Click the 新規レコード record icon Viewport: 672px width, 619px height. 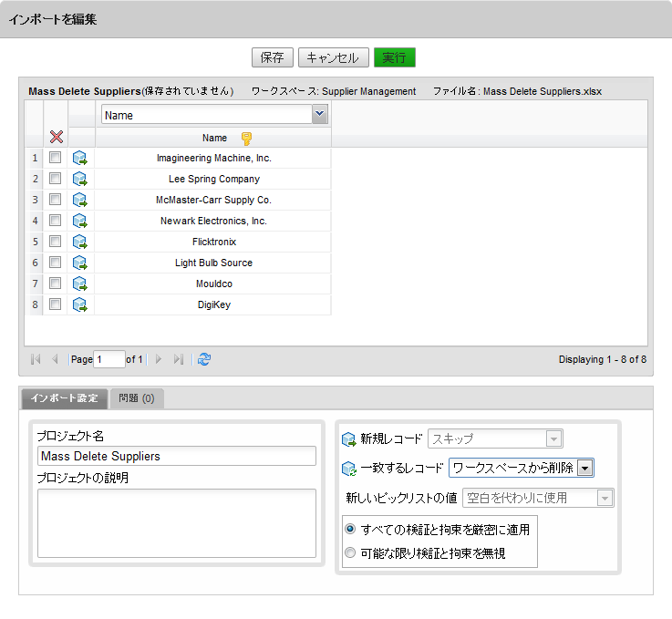point(349,439)
